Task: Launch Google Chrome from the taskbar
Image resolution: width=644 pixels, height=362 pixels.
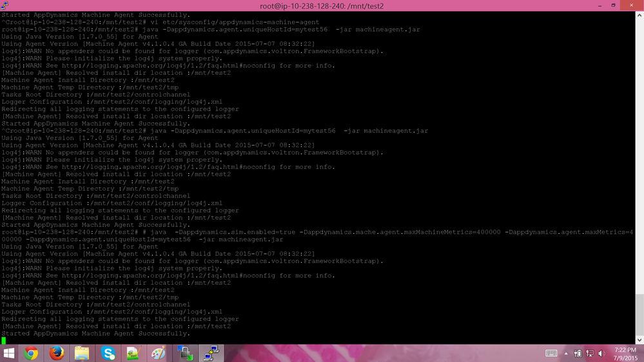Action: pyautogui.click(x=31, y=353)
